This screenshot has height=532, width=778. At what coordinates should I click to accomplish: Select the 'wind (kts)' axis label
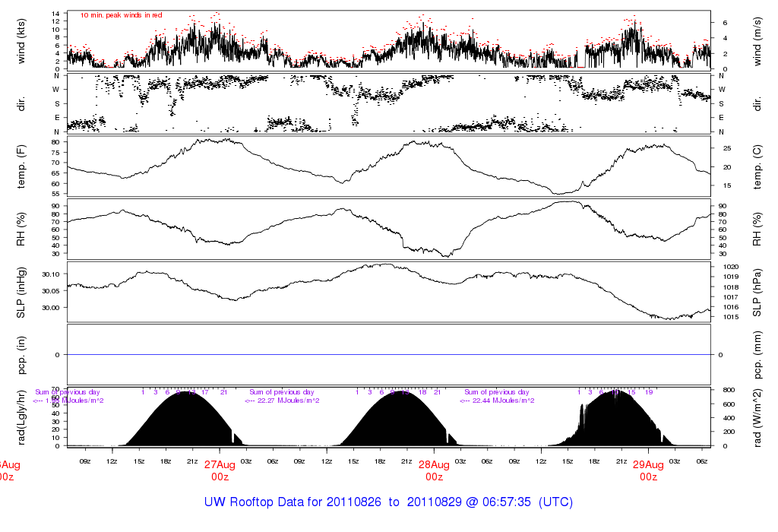[21, 41]
